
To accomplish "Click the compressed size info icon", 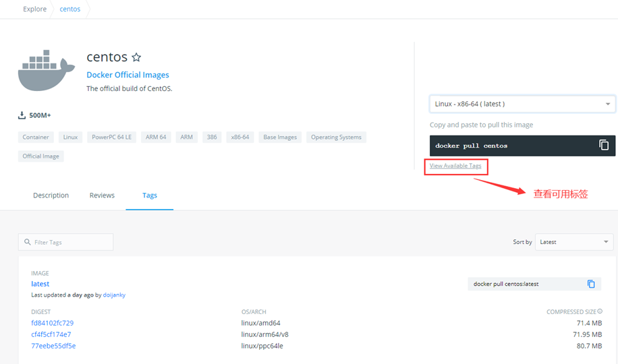I will pos(600,311).
